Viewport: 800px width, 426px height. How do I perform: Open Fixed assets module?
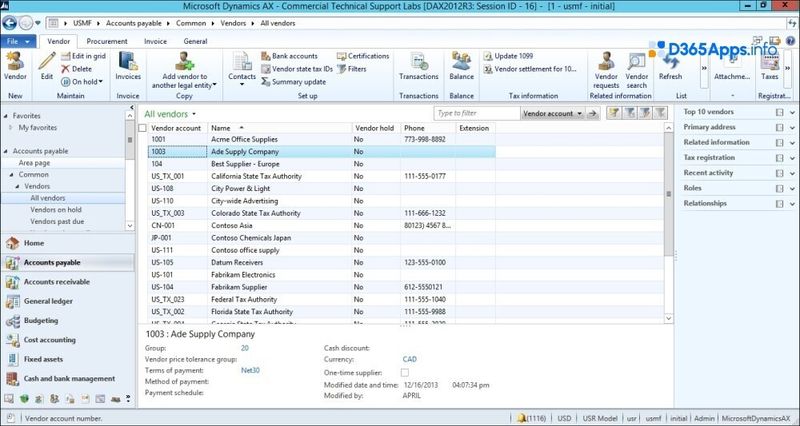(68, 359)
